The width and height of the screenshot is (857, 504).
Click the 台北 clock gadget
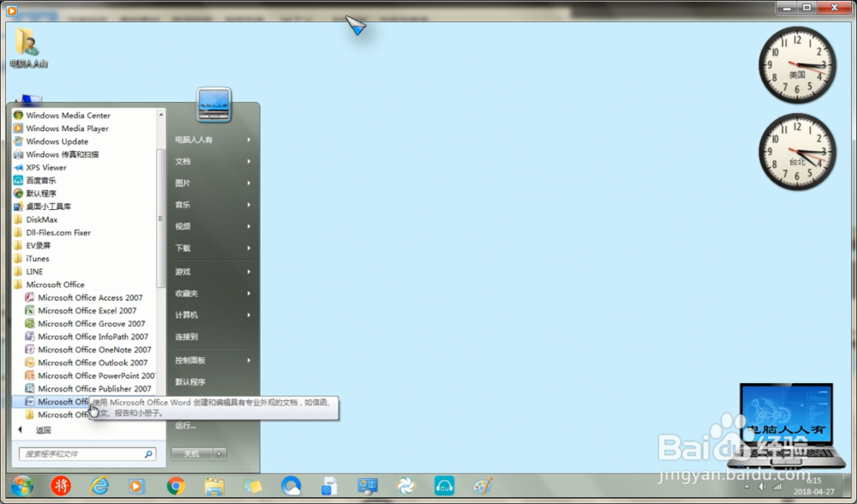pyautogui.click(x=797, y=152)
